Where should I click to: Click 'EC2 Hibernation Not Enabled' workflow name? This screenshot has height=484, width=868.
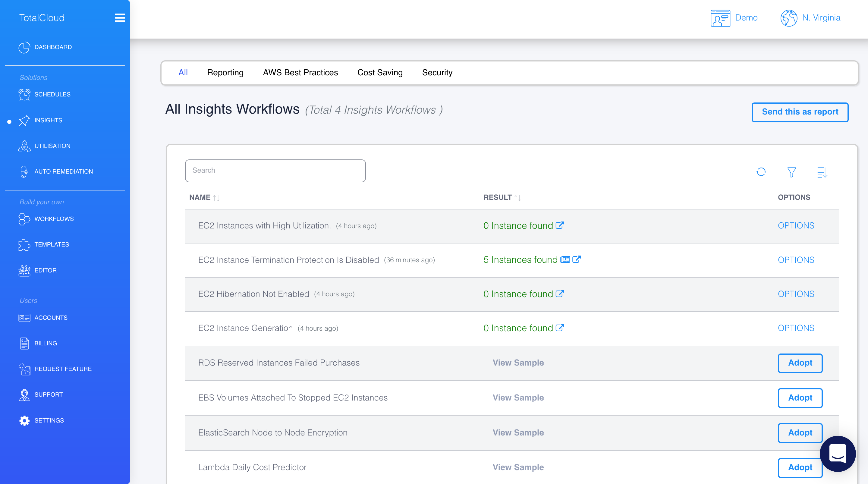point(253,294)
